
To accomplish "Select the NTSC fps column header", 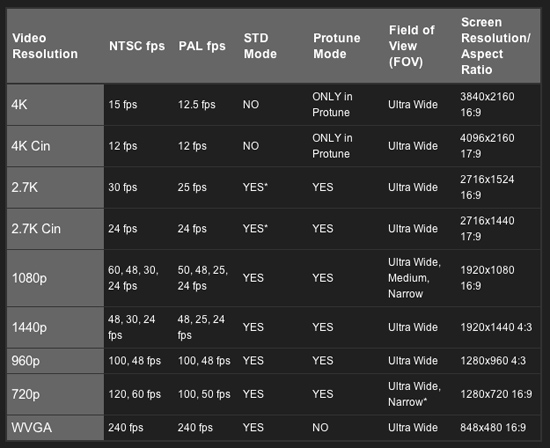I will pos(137,46).
